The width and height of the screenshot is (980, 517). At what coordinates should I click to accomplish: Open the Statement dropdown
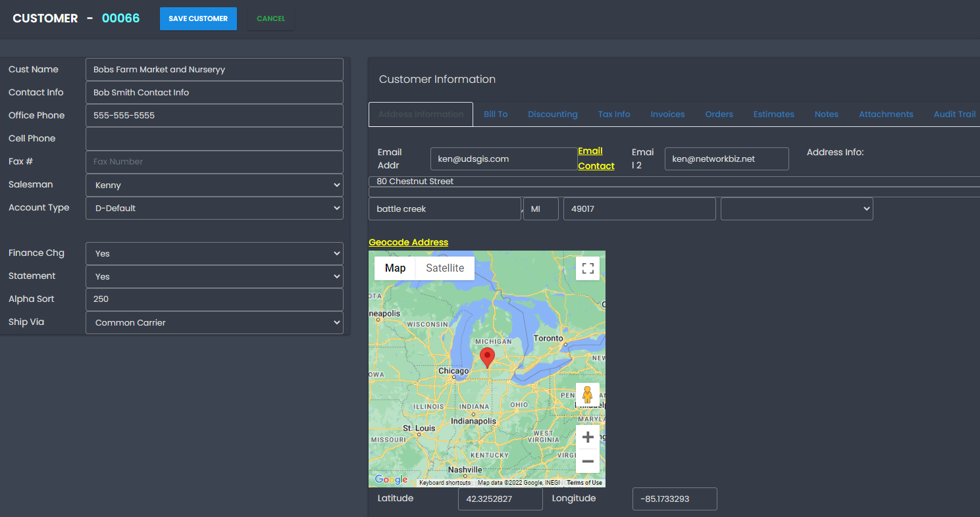(x=215, y=276)
